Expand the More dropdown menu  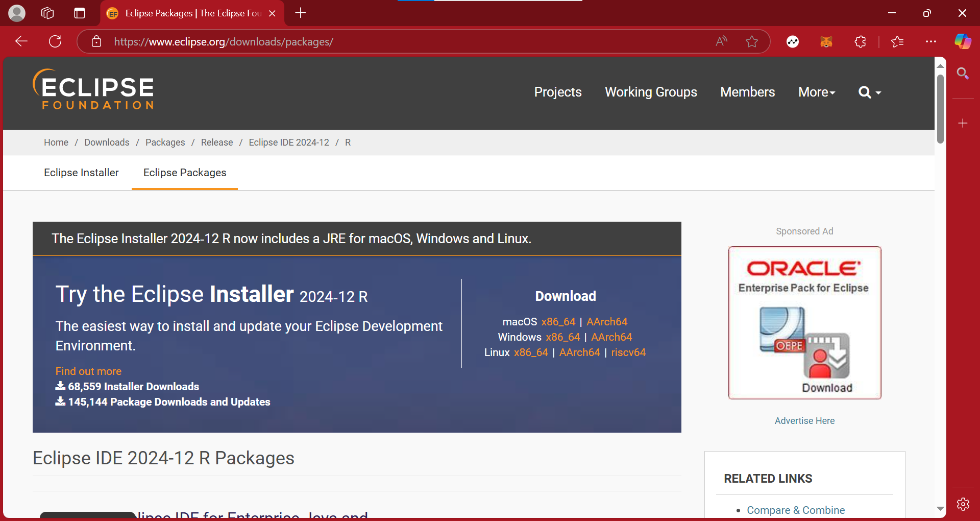click(817, 92)
